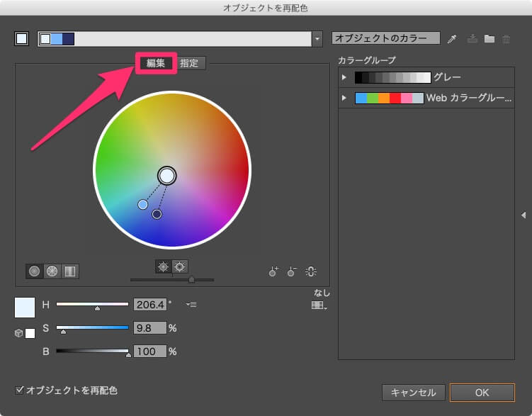Toggle the Recolor Art checkbox
The height and width of the screenshot is (416, 532).
tap(19, 390)
